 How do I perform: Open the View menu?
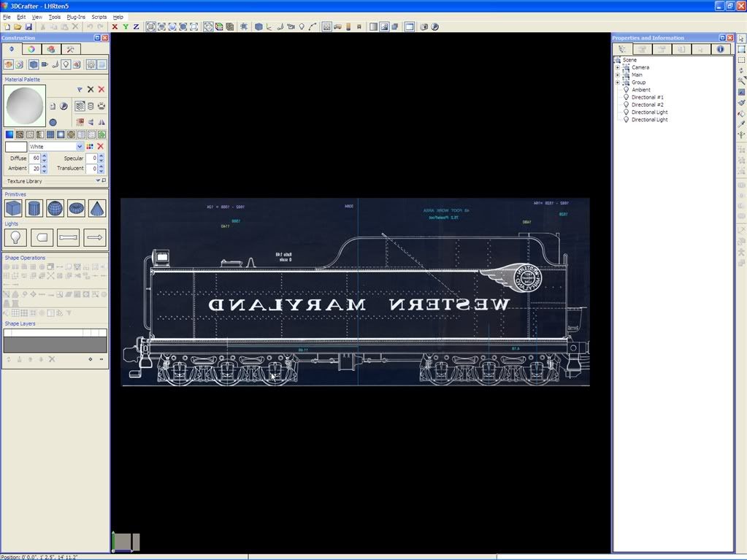click(x=37, y=17)
